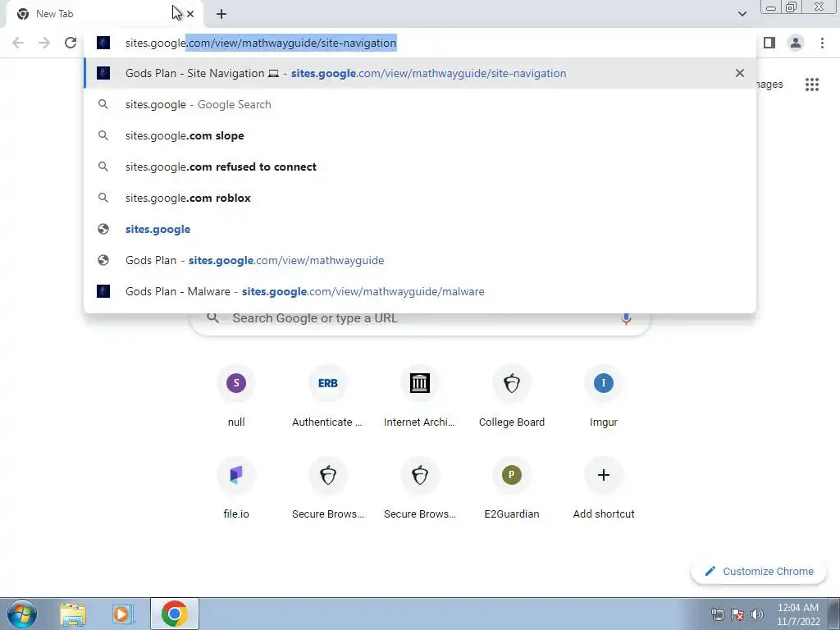Go forward with the forward arrow
Image resolution: width=840 pixels, height=630 pixels.
click(44, 43)
